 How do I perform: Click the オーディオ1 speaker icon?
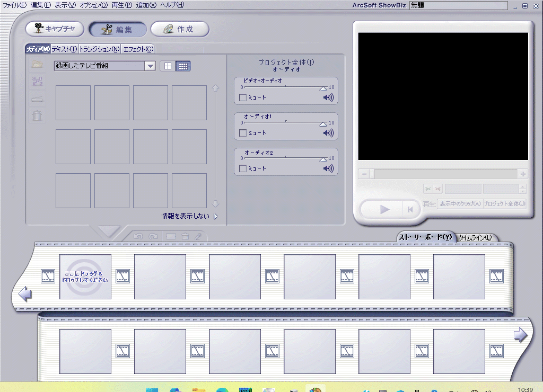pos(328,133)
